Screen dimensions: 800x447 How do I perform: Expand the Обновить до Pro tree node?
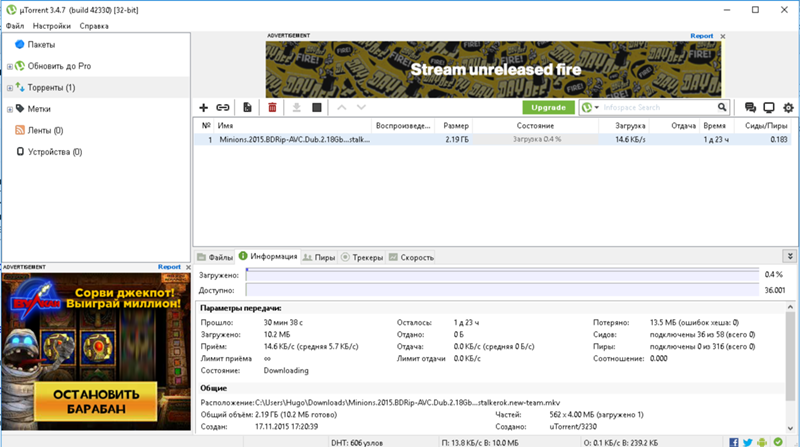(x=10, y=66)
